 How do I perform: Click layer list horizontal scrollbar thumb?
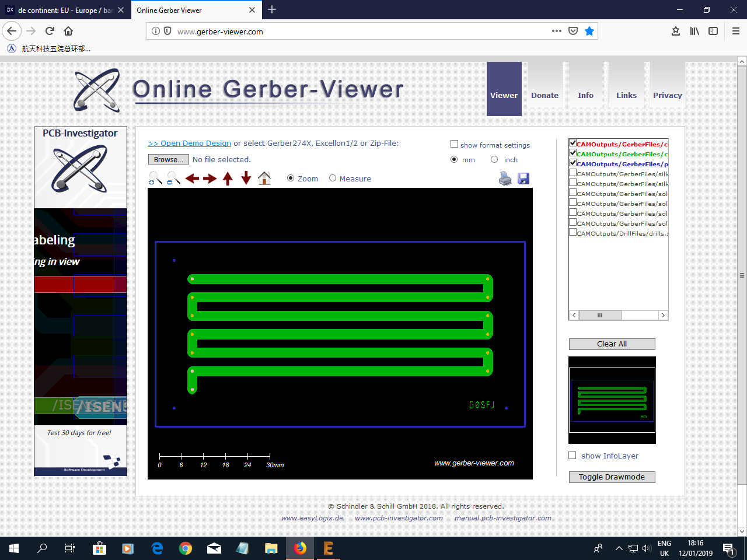[600, 316]
